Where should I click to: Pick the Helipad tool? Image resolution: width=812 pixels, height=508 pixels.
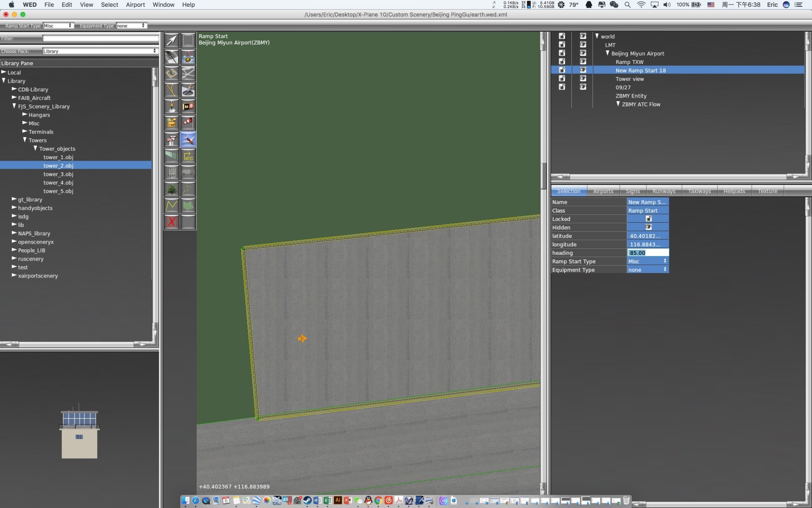click(x=172, y=73)
